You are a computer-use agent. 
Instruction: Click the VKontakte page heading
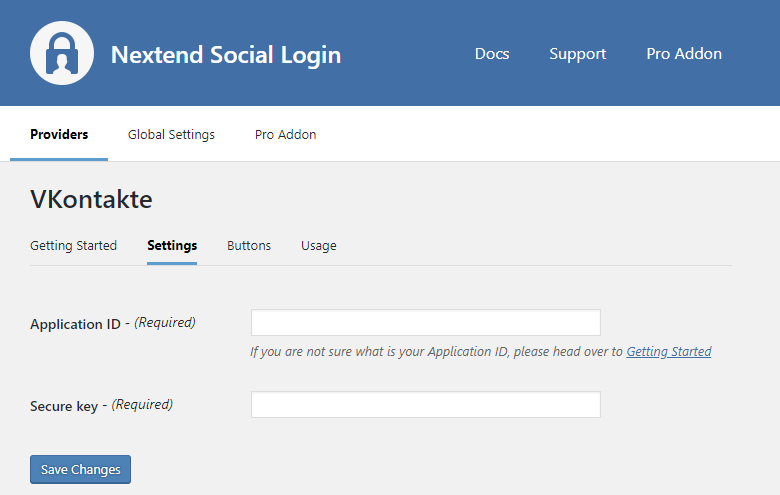point(91,199)
